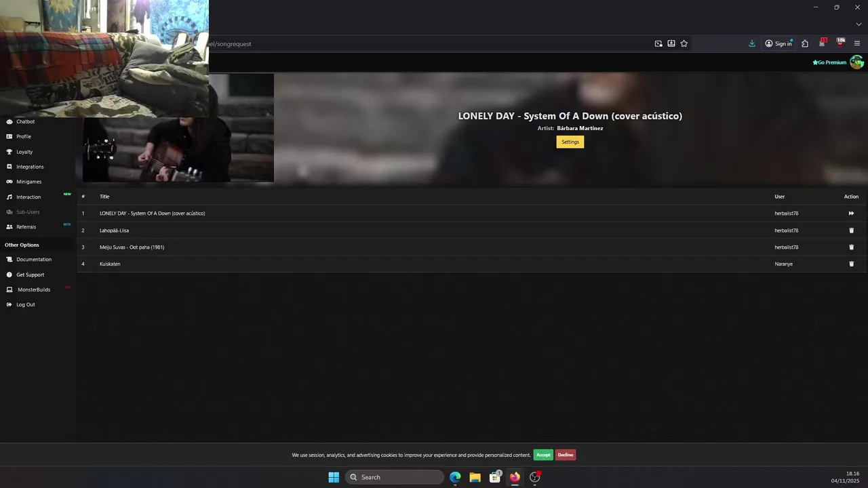Select Minigames in sidebar
Screen dimensions: 868x488
click(29, 182)
